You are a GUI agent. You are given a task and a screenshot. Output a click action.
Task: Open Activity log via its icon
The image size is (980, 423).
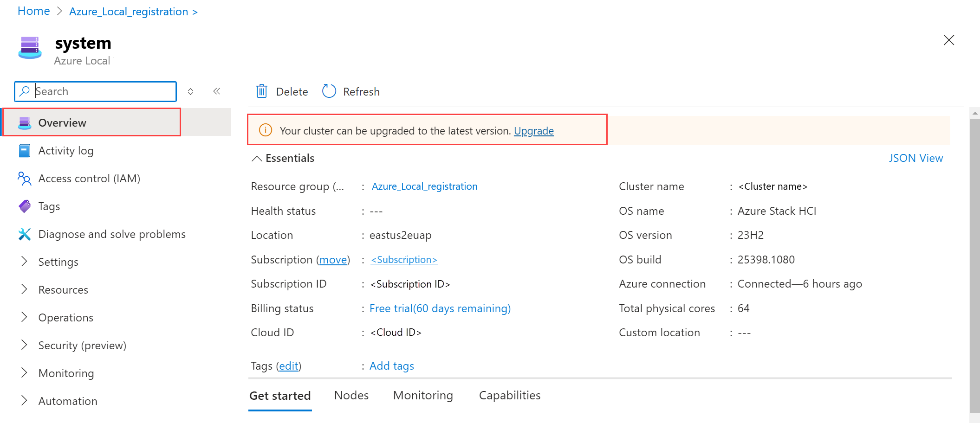(24, 150)
